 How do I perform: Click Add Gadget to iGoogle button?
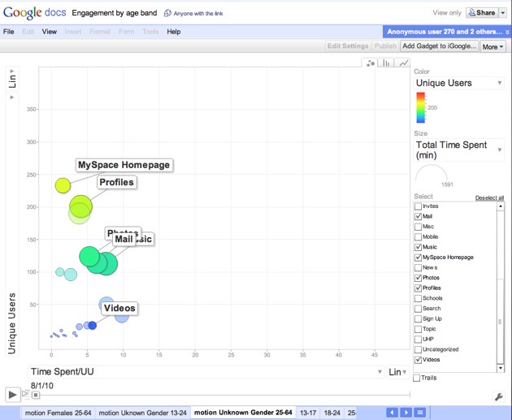click(x=439, y=46)
